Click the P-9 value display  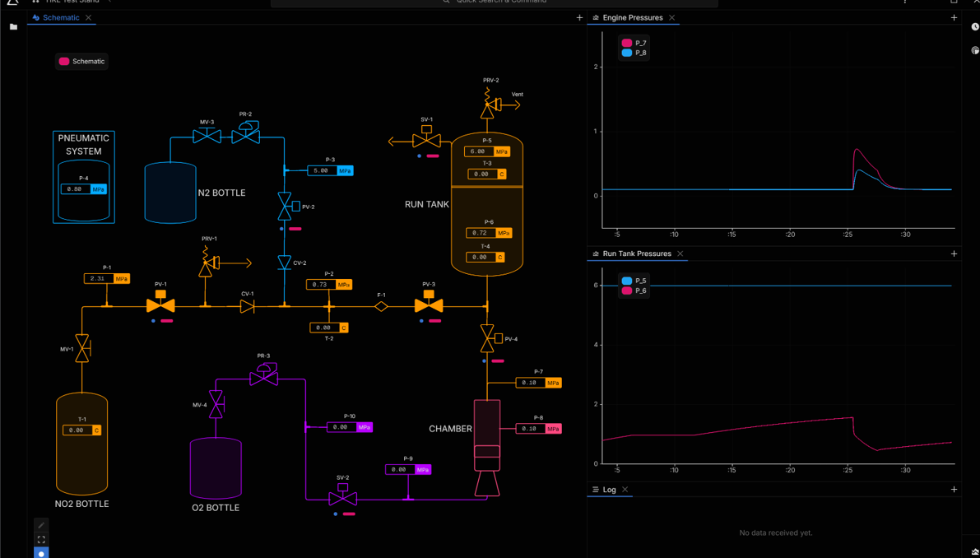(408, 469)
